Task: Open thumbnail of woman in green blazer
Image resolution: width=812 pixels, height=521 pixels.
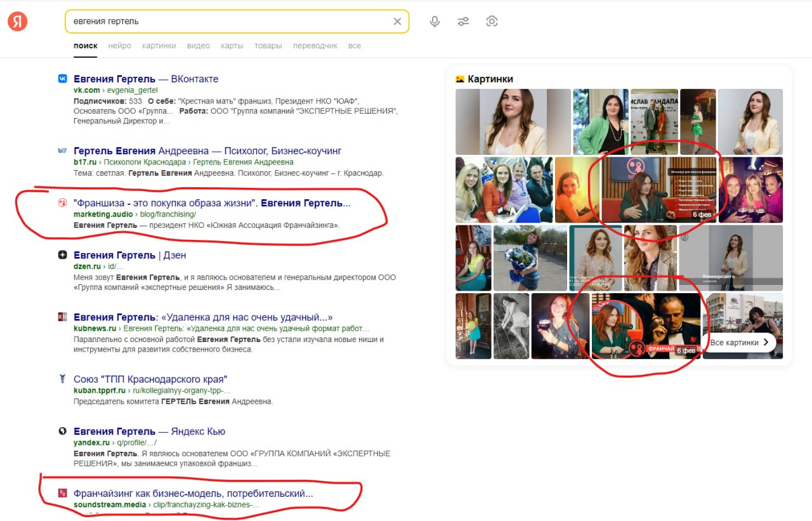Action: click(x=601, y=122)
